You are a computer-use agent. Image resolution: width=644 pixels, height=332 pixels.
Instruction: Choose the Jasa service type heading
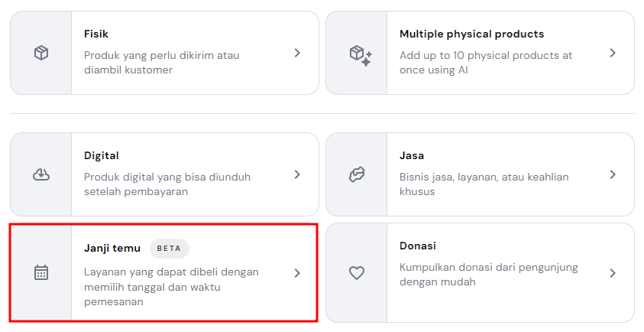[x=412, y=155]
